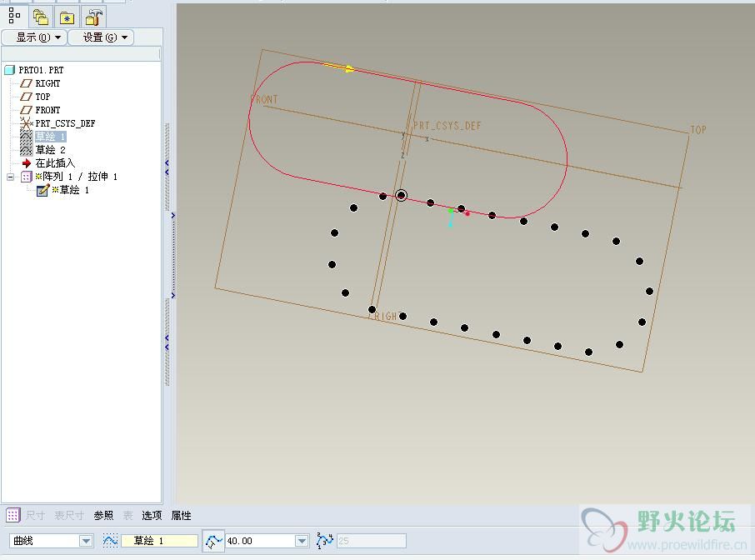Open the 选项 panel tab
Image resolution: width=755 pixels, height=560 pixels.
(152, 516)
